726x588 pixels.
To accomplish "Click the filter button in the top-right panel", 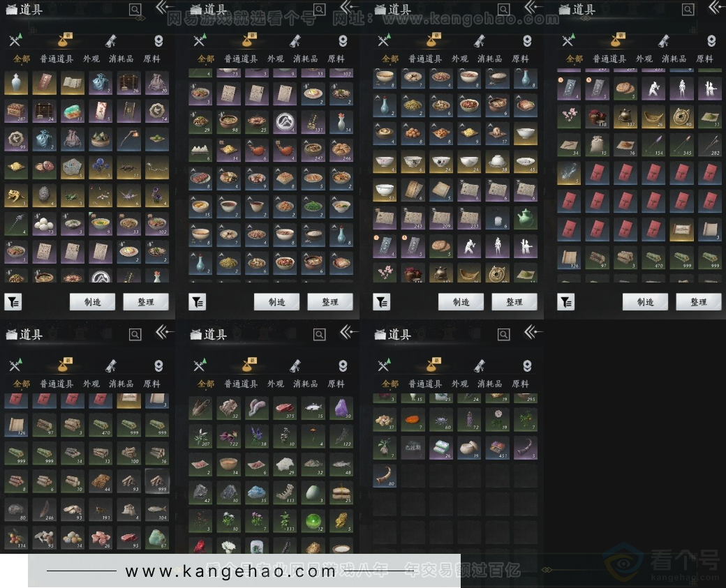I will [566, 302].
